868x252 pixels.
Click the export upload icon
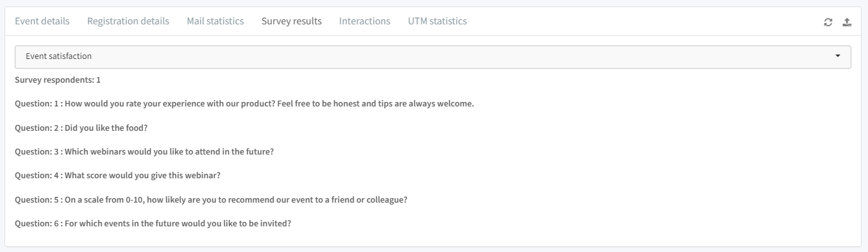tap(847, 22)
